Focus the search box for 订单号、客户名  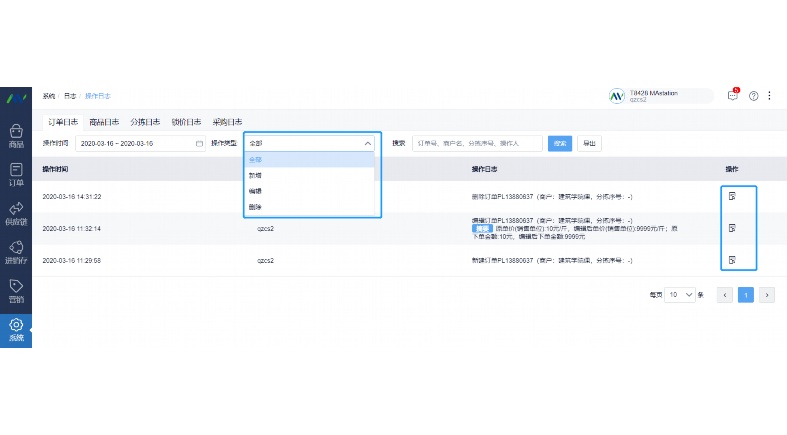point(477,143)
